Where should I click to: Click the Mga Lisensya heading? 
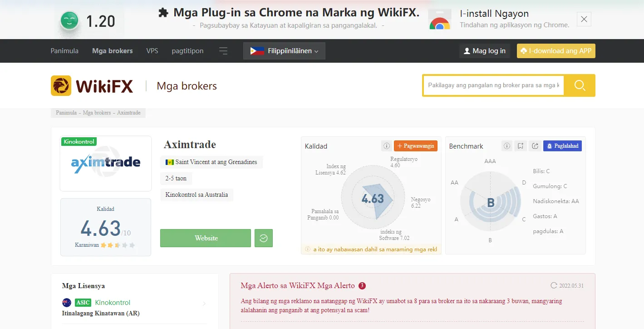[84, 286]
